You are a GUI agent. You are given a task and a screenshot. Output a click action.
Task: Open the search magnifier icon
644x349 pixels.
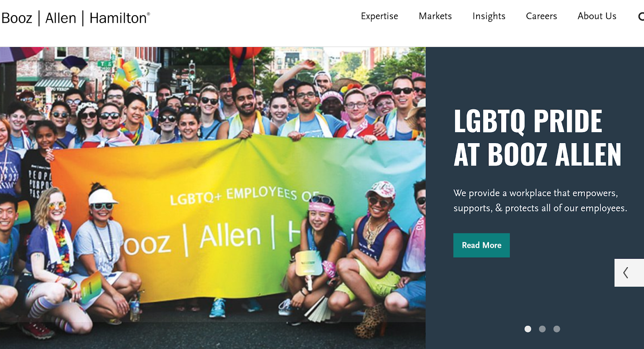click(x=641, y=17)
